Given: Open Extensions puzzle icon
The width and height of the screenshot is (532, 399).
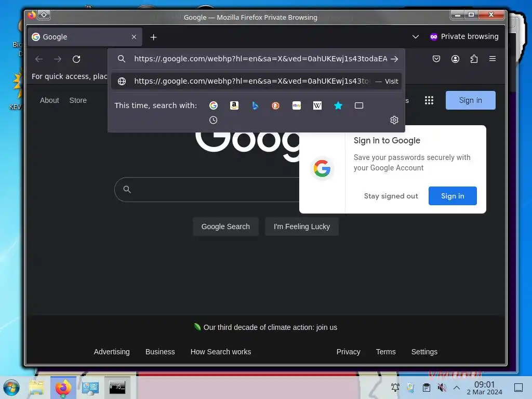Looking at the screenshot, I should pyautogui.click(x=474, y=59).
